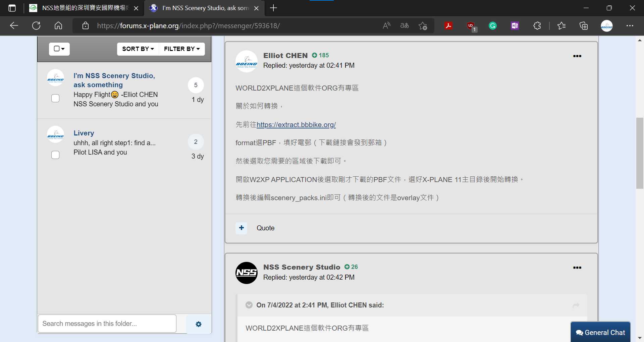Restore down the browser window
Screen dimensions: 644x342
point(609,8)
